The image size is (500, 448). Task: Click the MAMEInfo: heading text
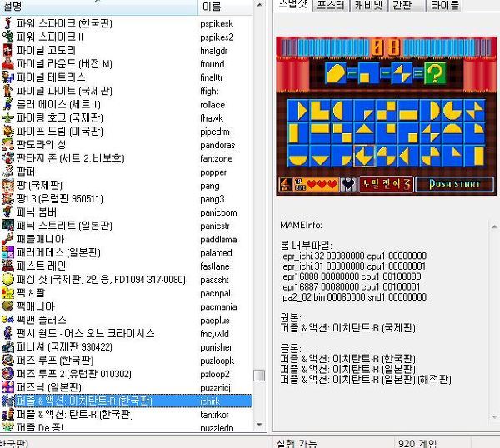click(x=301, y=225)
